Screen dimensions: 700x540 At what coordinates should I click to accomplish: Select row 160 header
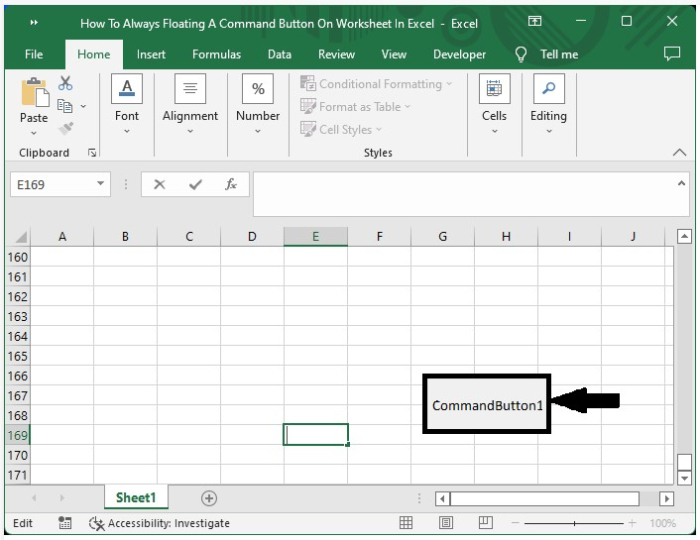coord(17,257)
